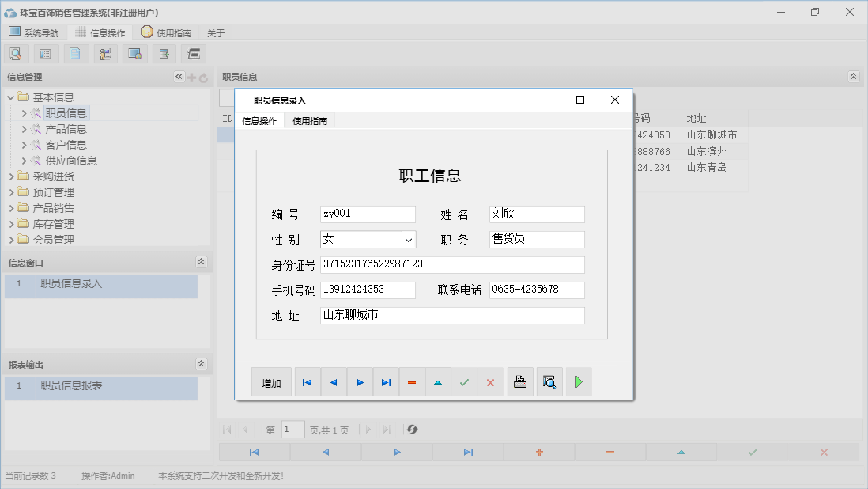Viewport: 868px width, 489px height.
Task: Confirm changes with the green check icon
Action: [464, 381]
